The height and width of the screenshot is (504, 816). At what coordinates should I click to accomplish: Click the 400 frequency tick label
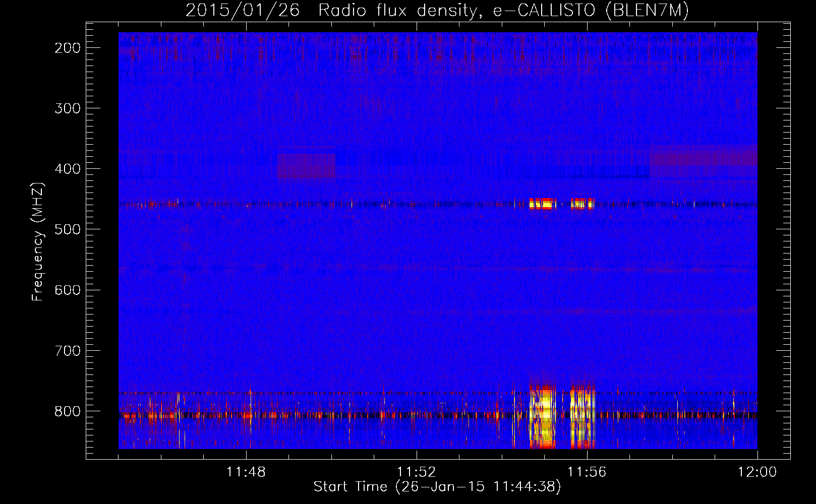[68, 169]
